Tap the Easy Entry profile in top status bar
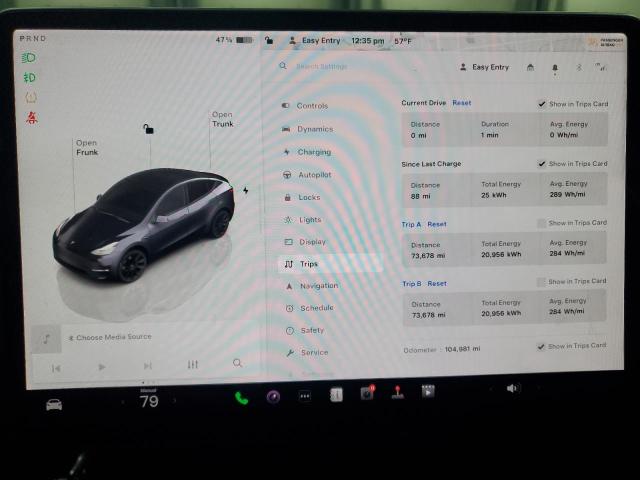This screenshot has width=640, height=480. (315, 40)
